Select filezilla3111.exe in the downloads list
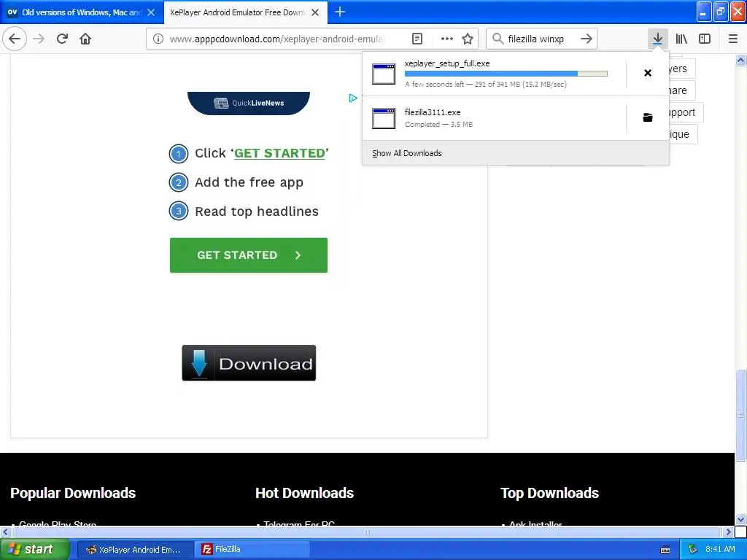This screenshot has width=747, height=560. pyautogui.click(x=494, y=118)
